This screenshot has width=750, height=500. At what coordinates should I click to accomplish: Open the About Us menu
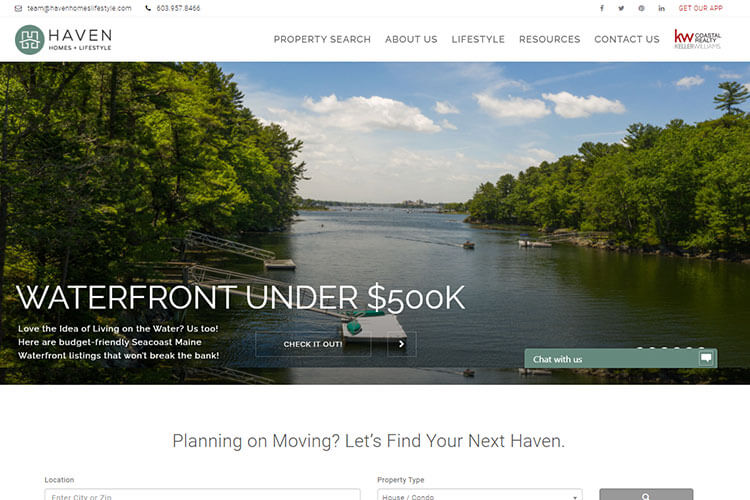pyautogui.click(x=411, y=39)
